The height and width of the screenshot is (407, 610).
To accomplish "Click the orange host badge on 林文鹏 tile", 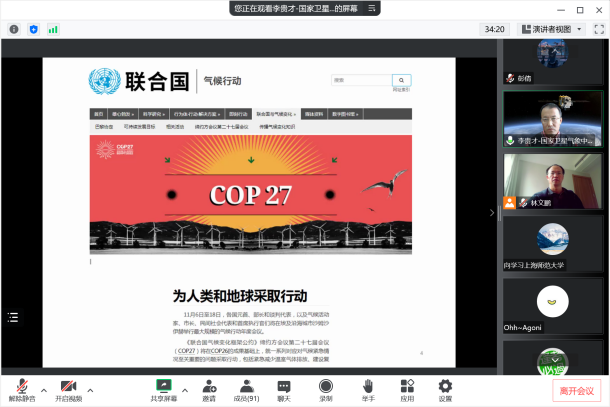I will tap(510, 203).
